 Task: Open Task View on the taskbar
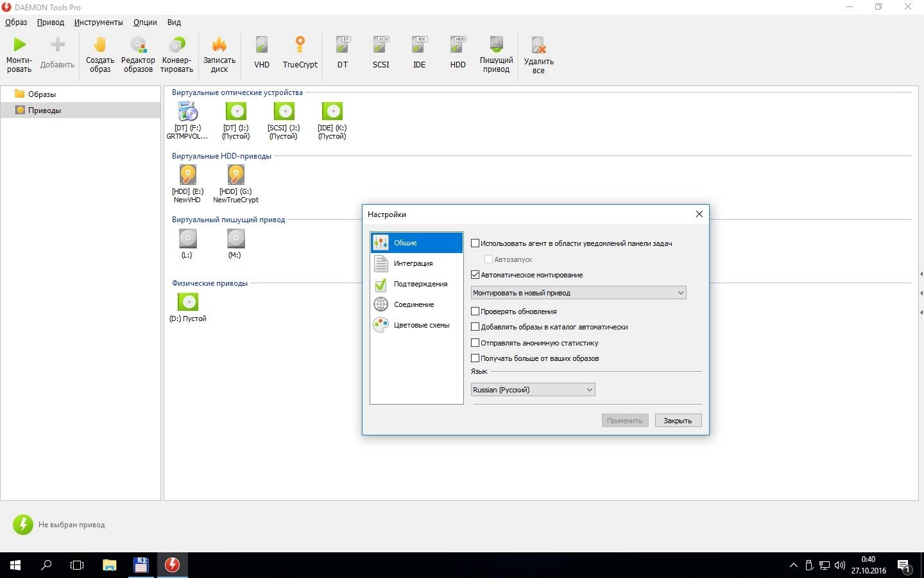pyautogui.click(x=77, y=565)
